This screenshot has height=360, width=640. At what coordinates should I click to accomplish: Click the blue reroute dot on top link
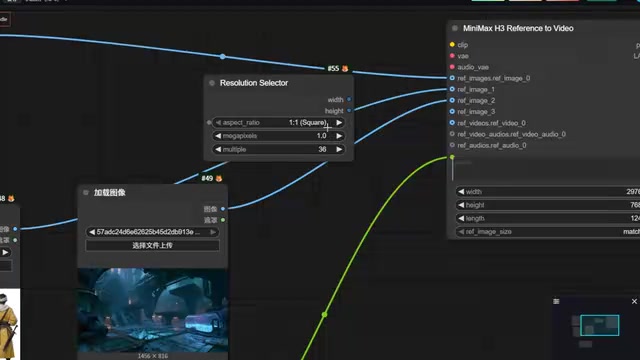tap(222, 56)
